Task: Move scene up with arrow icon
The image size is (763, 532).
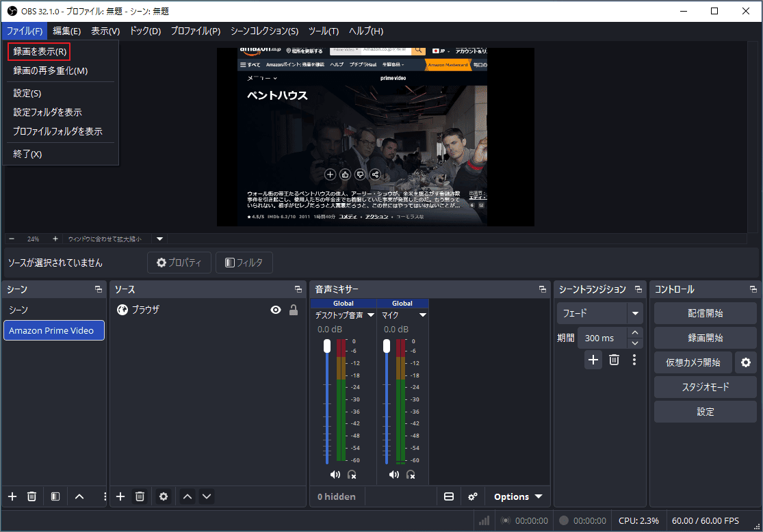Action: [79, 496]
